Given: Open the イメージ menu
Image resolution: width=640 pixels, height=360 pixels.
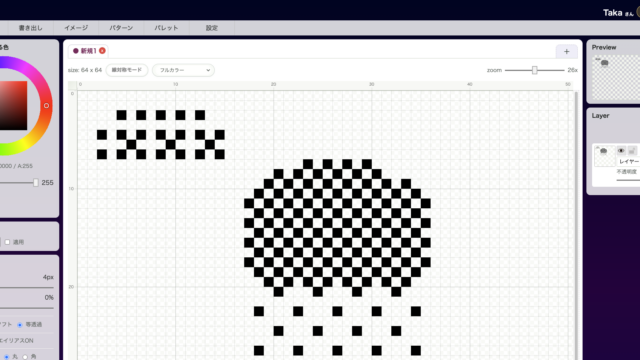Looking at the screenshot, I should coord(76,28).
